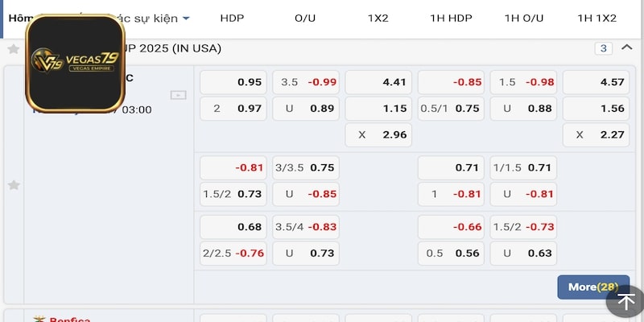Screen dimensions: 644x322
Task: Click More(28) to show more markets
Action: (x=592, y=287)
